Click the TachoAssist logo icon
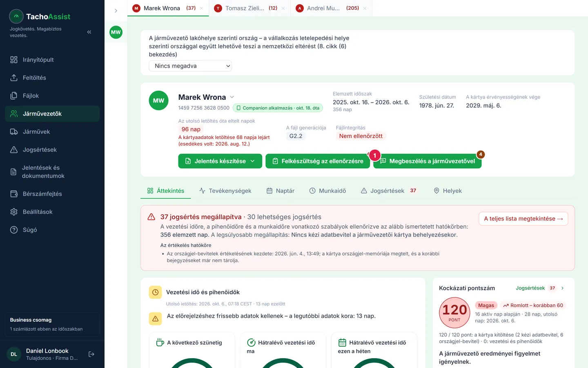This screenshot has height=368, width=588. tap(16, 16)
